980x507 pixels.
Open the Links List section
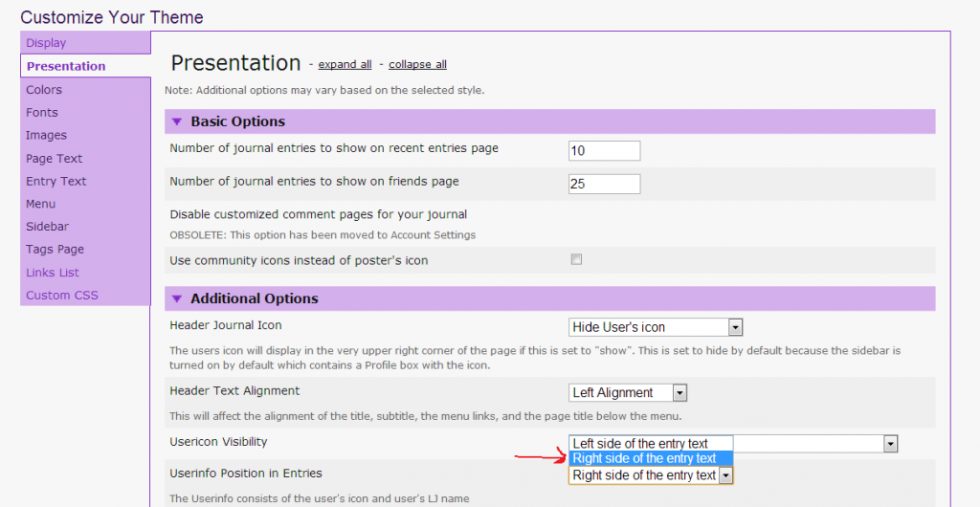[x=53, y=273]
